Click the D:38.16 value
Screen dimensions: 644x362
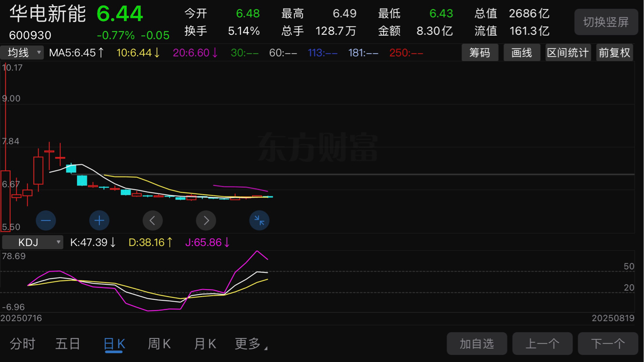(x=151, y=242)
